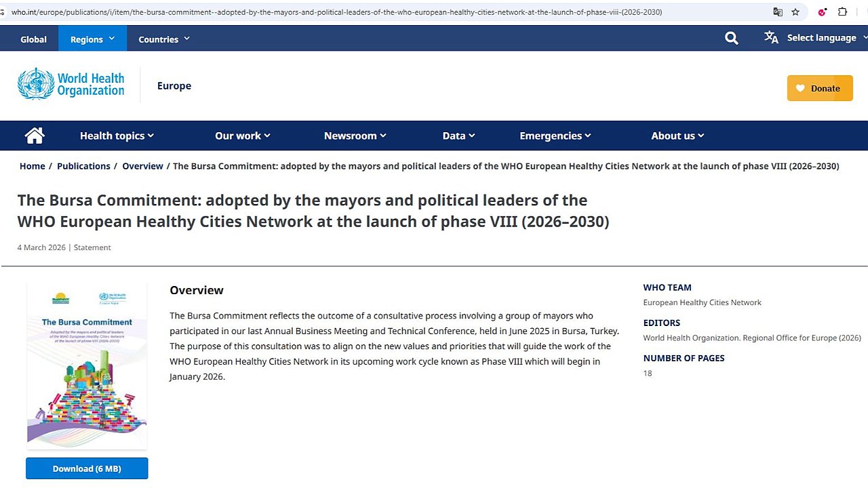Go to Home in the breadcrumb
Screen dimensions: 868x488
(x=32, y=166)
